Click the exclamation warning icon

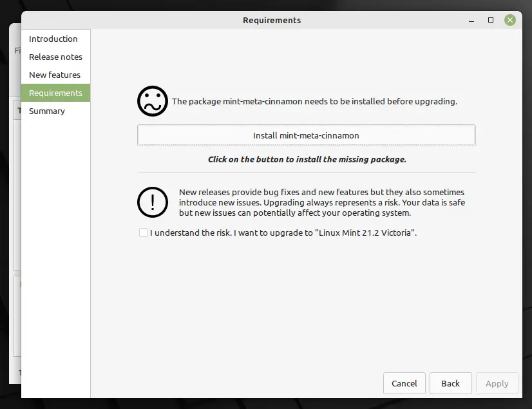pos(153,202)
